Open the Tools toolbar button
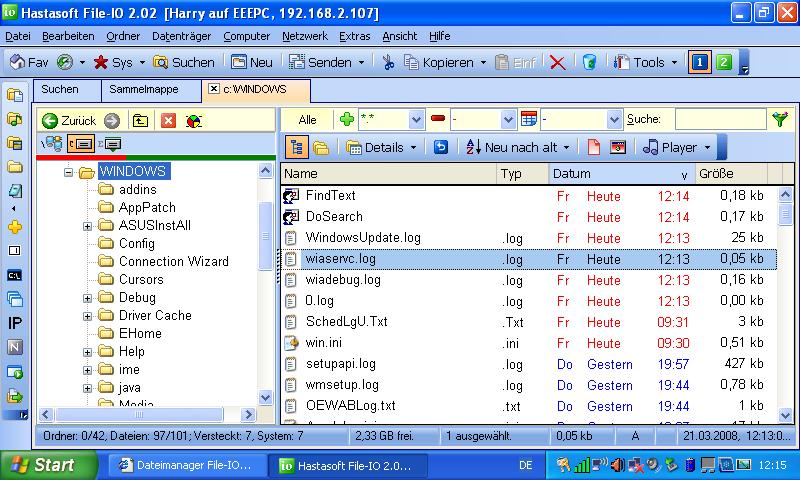 639,62
